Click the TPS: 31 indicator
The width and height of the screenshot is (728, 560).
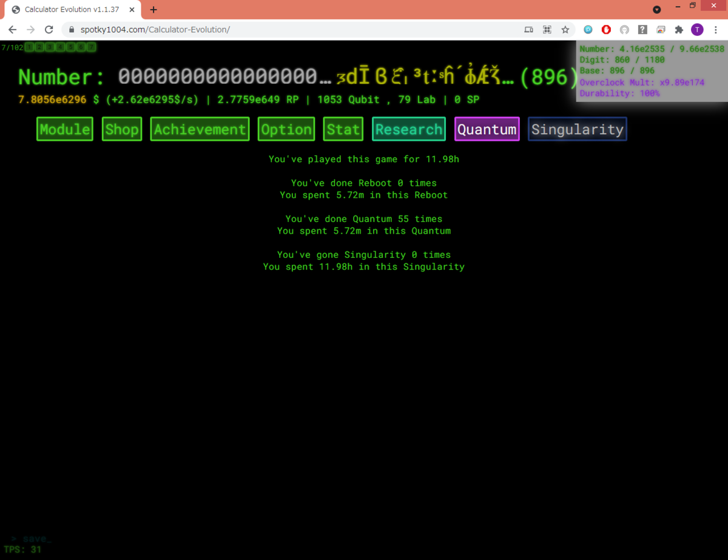coord(22,549)
